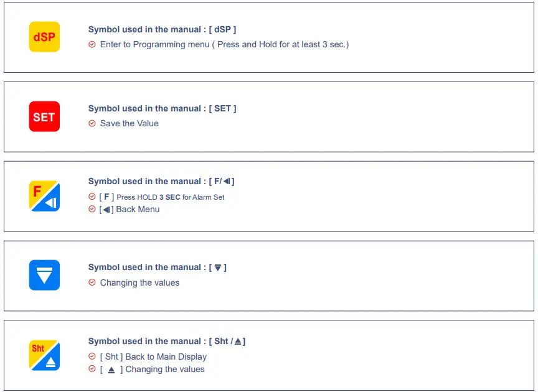Click the small up triangle symbol in brackets
The height and width of the screenshot is (392, 538).
111,370
